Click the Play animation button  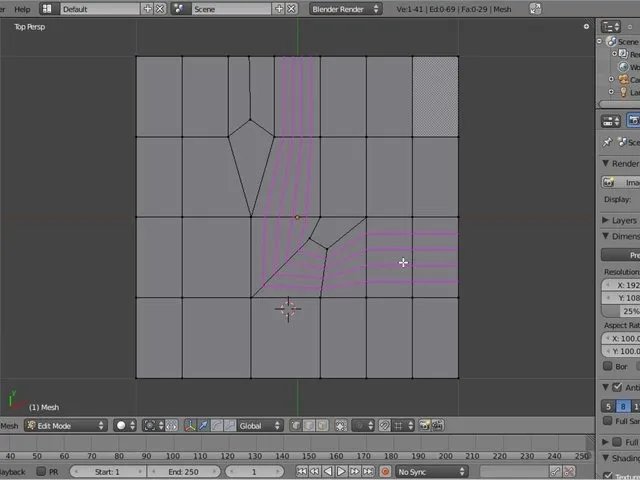tap(341, 471)
